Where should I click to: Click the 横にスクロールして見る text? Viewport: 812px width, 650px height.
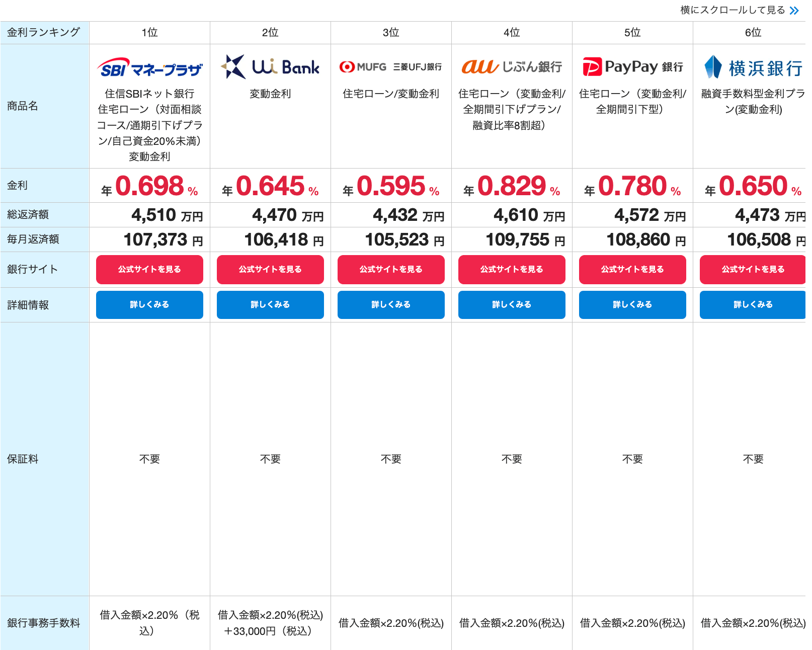coord(733,10)
